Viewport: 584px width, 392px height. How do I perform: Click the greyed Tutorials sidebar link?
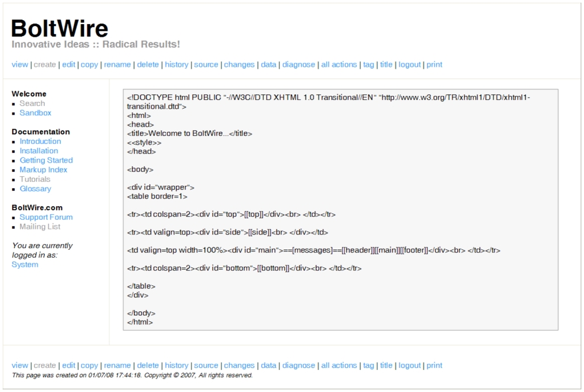click(x=35, y=179)
